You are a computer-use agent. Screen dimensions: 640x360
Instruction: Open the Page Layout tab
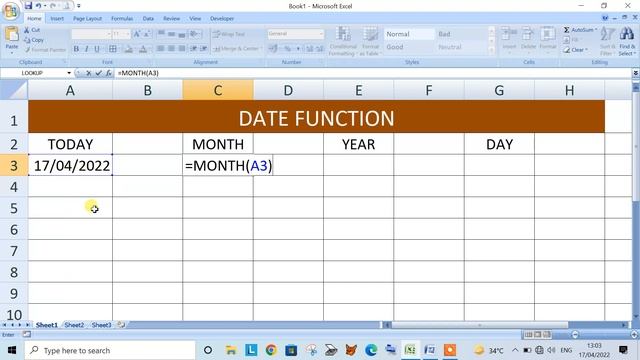(x=87, y=19)
